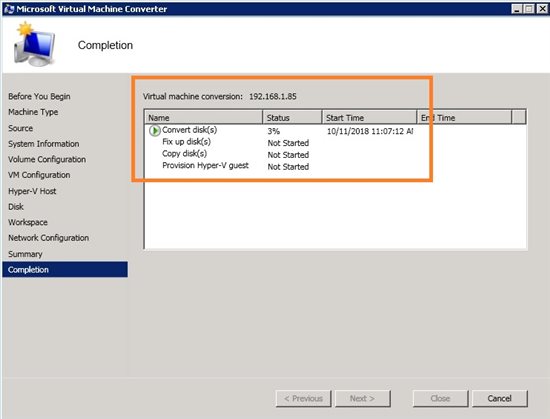Go to the Hyper-V Host step
This screenshot has height=419, width=550.
click(32, 191)
